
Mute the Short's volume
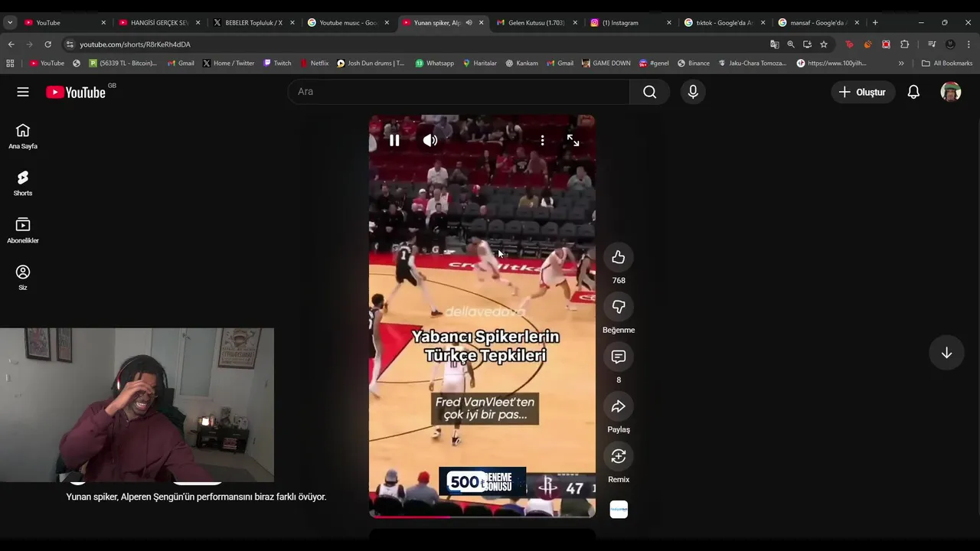tap(430, 141)
